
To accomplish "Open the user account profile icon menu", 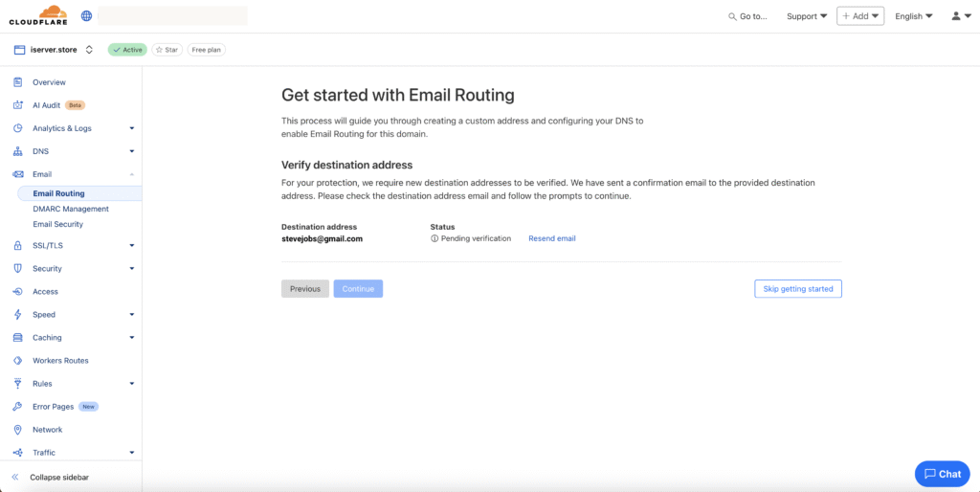I will click(961, 16).
